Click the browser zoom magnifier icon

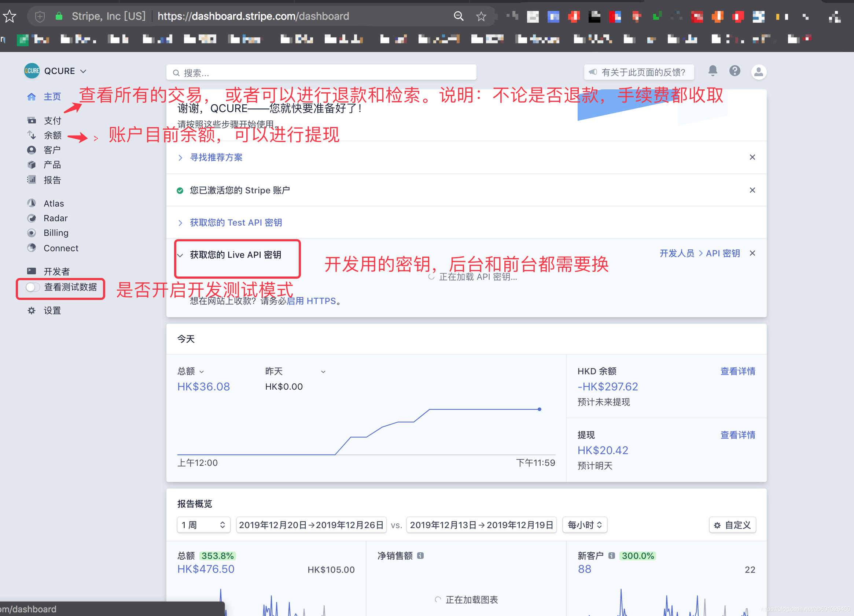[458, 16]
